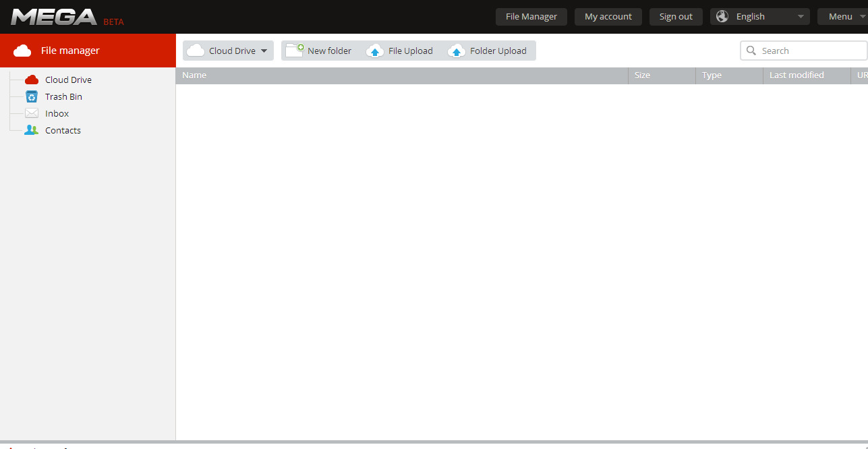This screenshot has width=868, height=449.
Task: Click the globe icon next to English
Action: [722, 16]
